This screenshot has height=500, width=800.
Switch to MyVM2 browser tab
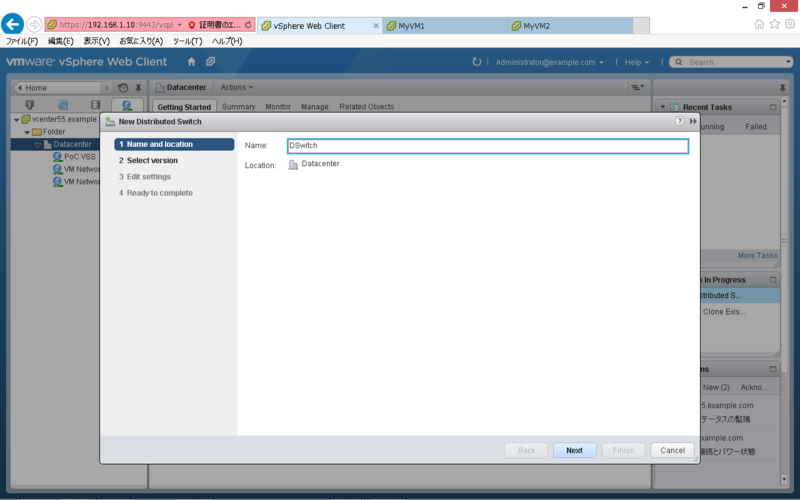point(570,26)
